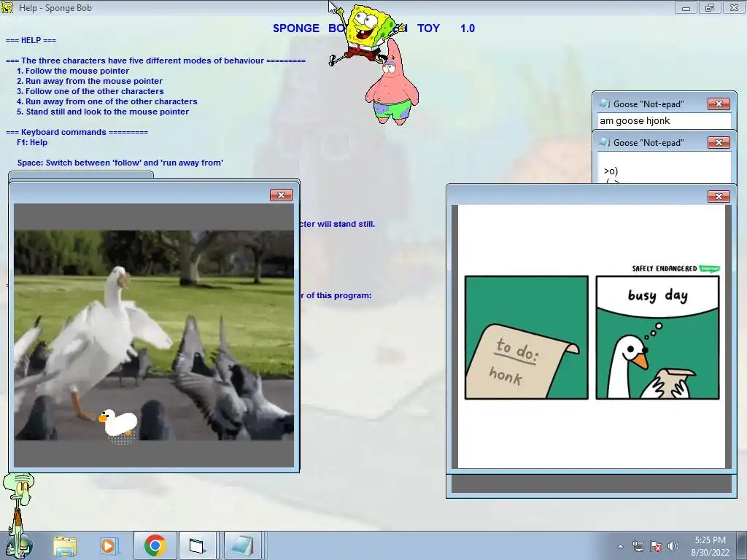Click the 'F1: Help' keyboard command line
Viewport: 747px width, 560px height.
coord(32,142)
